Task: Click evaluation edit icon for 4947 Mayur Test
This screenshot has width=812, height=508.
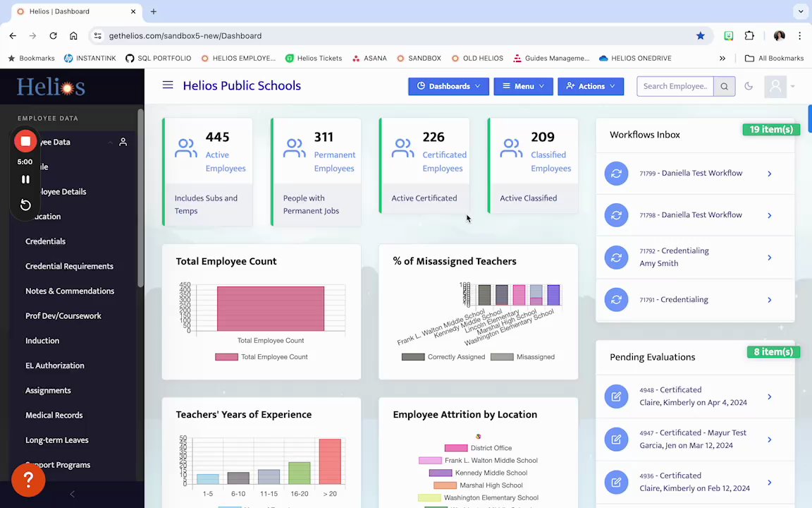Action: tap(616, 439)
